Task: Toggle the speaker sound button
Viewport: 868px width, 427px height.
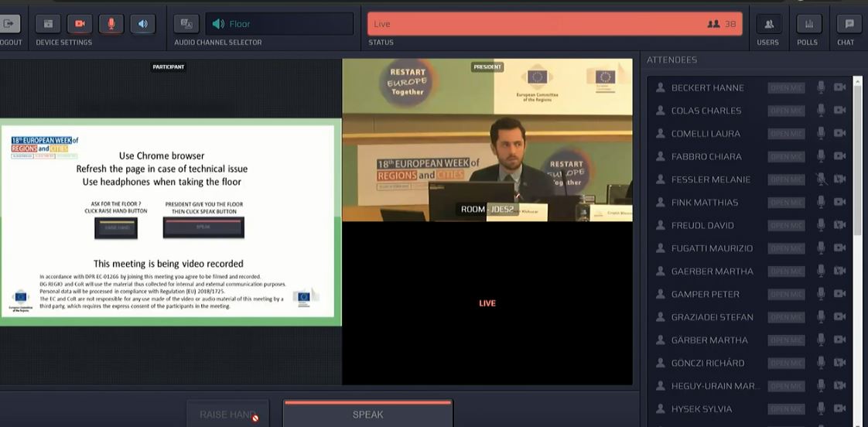Action: (x=143, y=24)
